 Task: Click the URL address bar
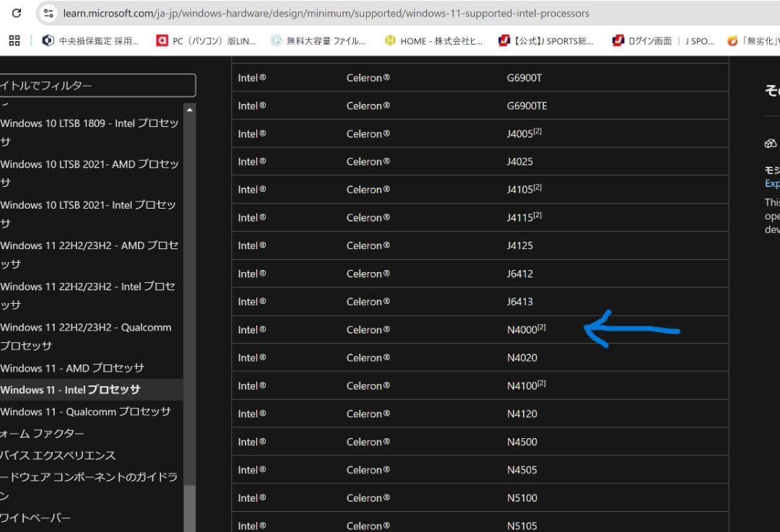(x=325, y=13)
